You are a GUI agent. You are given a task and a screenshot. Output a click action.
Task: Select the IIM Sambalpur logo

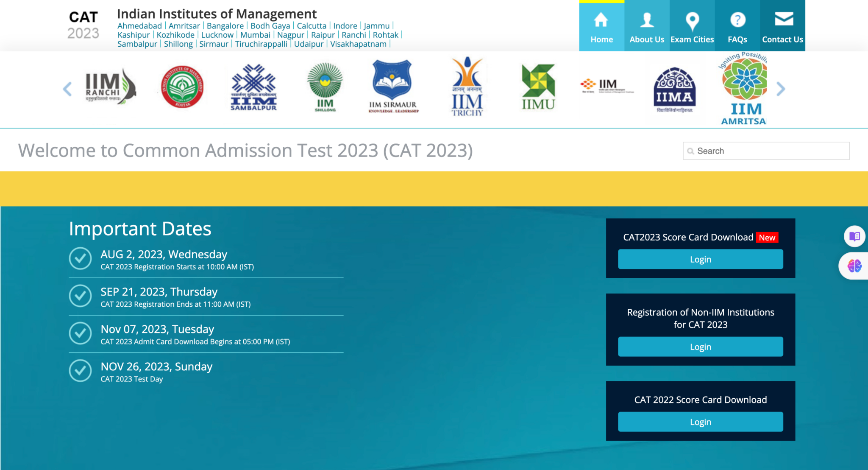(253, 88)
